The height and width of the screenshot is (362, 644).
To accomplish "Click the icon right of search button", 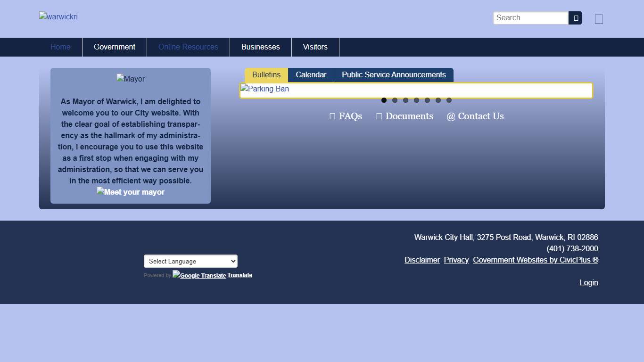I will [599, 19].
